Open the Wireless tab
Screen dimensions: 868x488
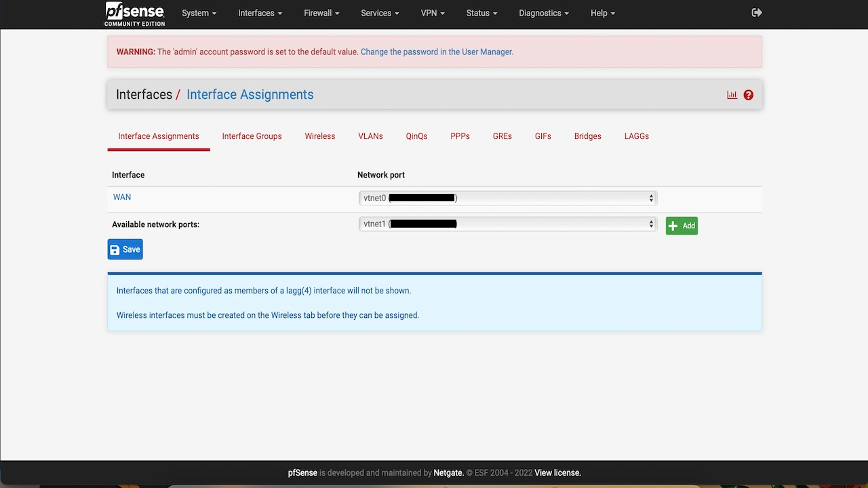tap(319, 136)
